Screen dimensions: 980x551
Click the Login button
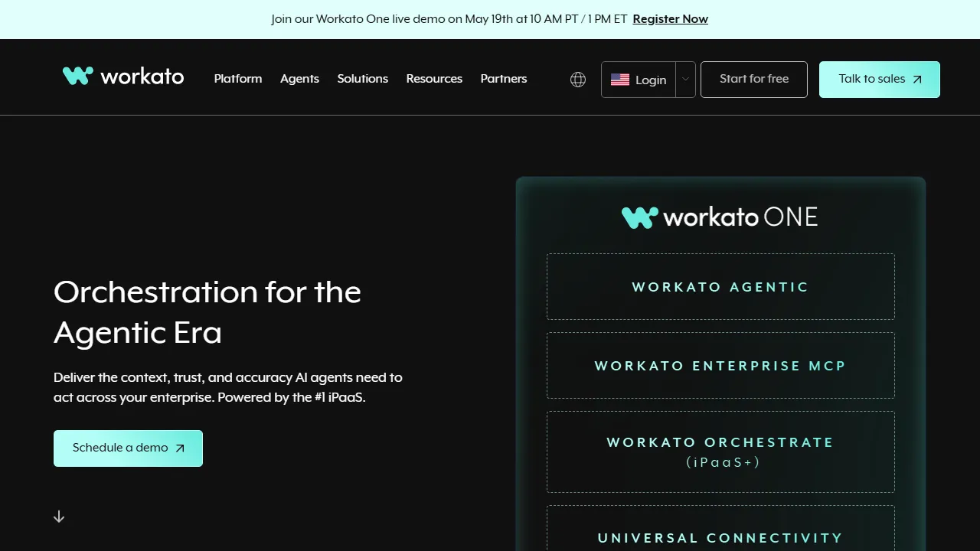coord(639,80)
